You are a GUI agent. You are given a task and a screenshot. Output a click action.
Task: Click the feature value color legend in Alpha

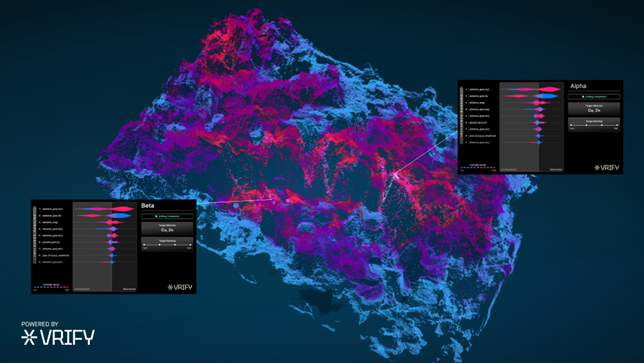coord(478,167)
